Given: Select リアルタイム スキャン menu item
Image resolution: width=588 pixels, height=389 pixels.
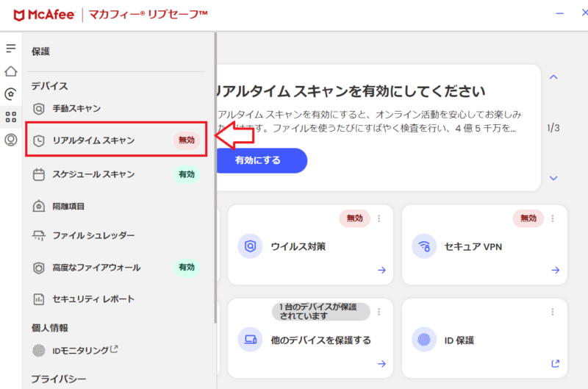Looking at the screenshot, I should [116, 139].
